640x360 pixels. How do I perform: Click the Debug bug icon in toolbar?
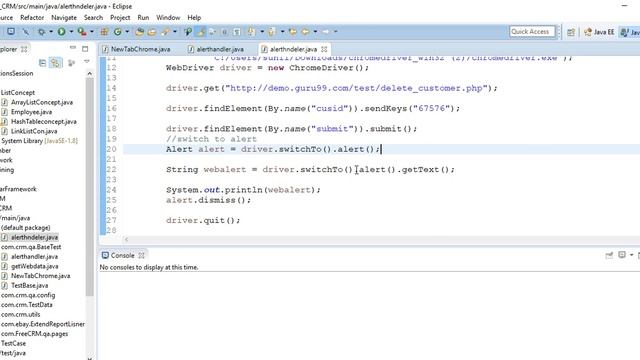pos(41,31)
